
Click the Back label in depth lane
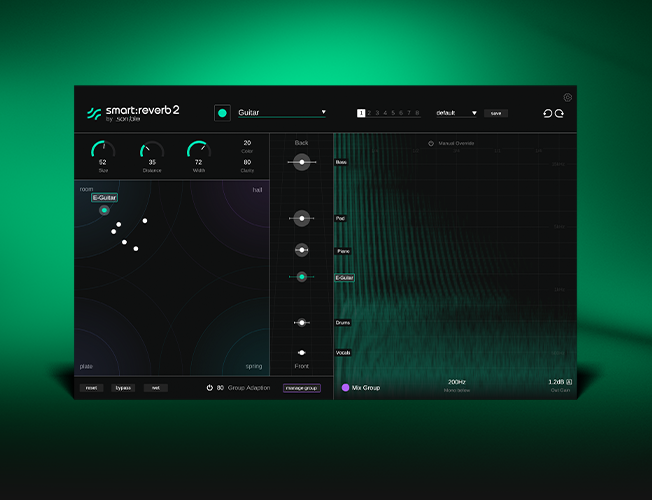coord(301,143)
